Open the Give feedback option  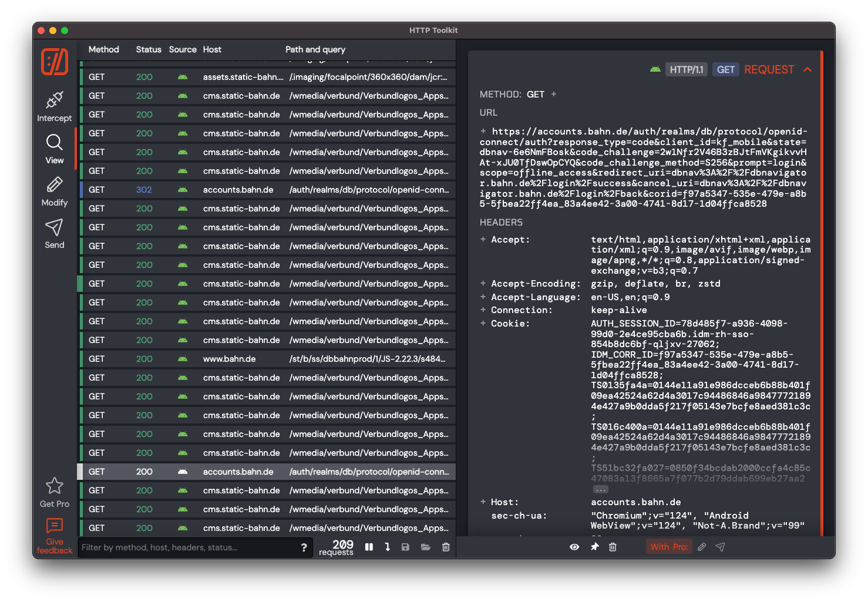click(x=55, y=536)
